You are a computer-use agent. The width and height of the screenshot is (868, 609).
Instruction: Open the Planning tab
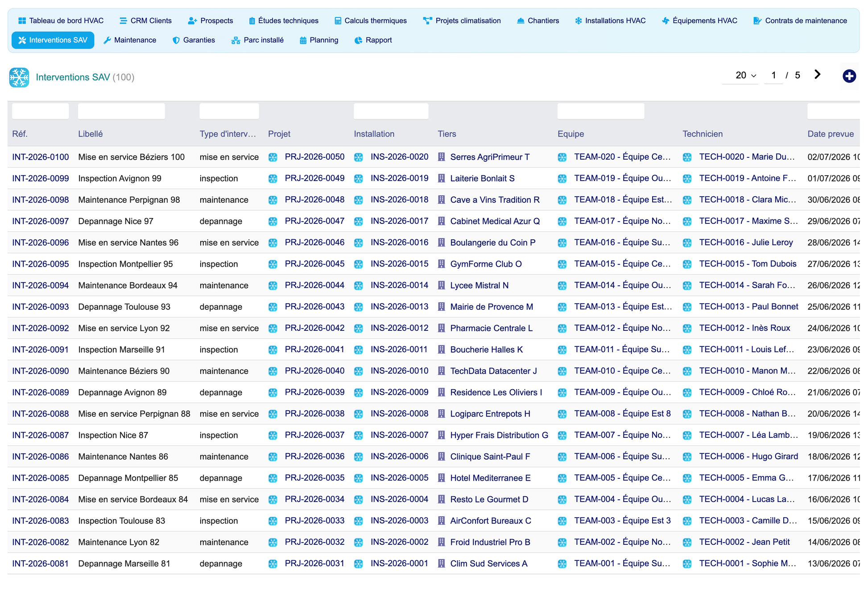[319, 40]
